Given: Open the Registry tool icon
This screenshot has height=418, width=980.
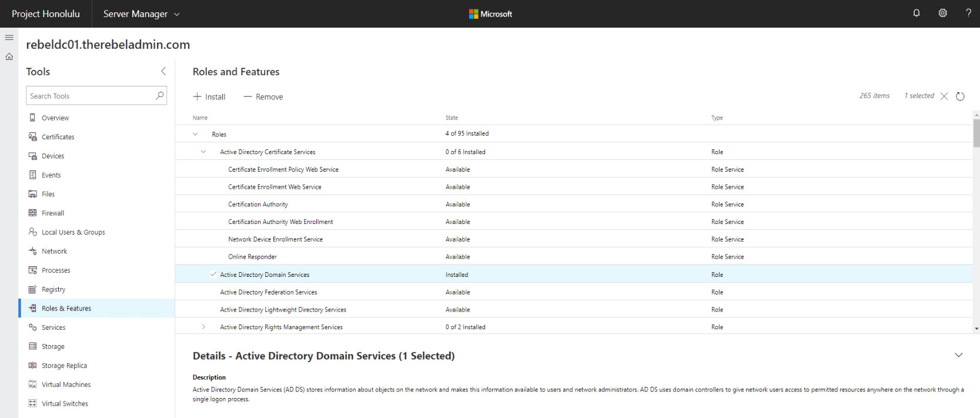Looking at the screenshot, I should tap(33, 289).
